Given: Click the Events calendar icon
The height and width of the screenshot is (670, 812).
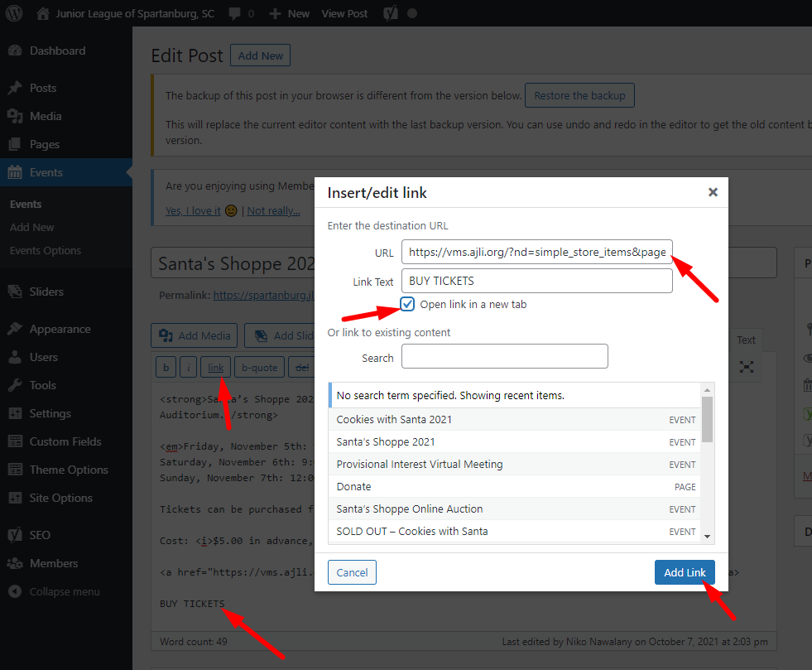Looking at the screenshot, I should click(x=15, y=172).
